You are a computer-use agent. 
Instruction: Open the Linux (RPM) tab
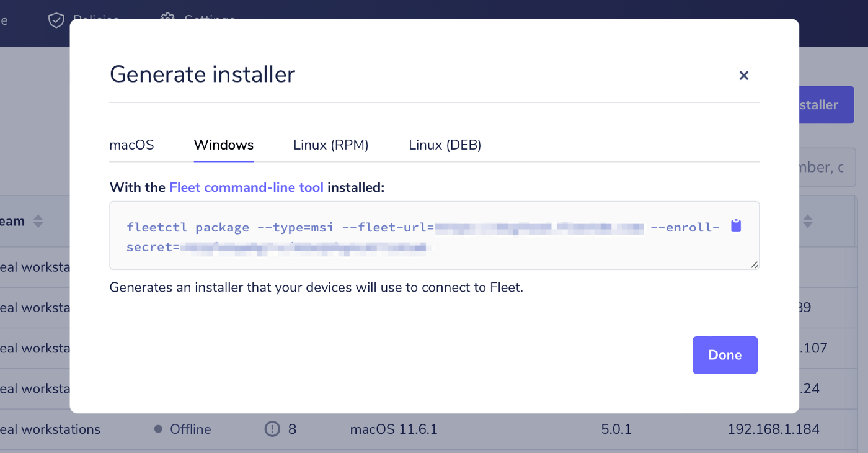[x=331, y=145]
